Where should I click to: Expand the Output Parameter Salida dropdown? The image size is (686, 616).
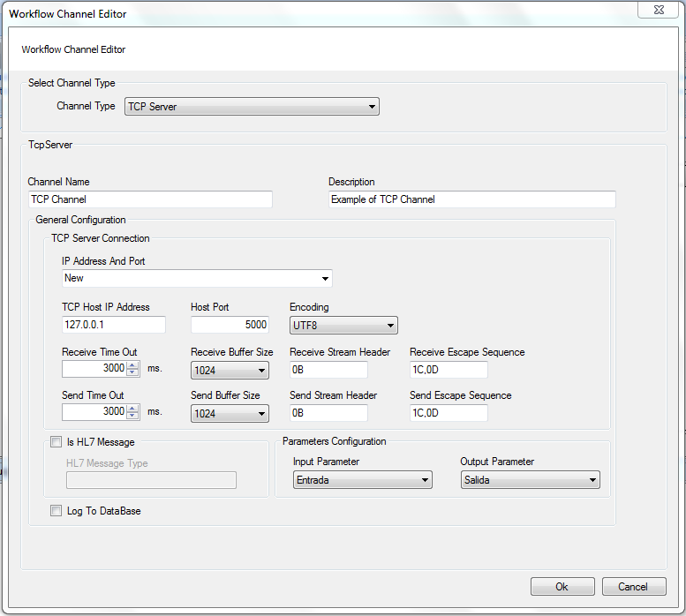click(x=531, y=480)
